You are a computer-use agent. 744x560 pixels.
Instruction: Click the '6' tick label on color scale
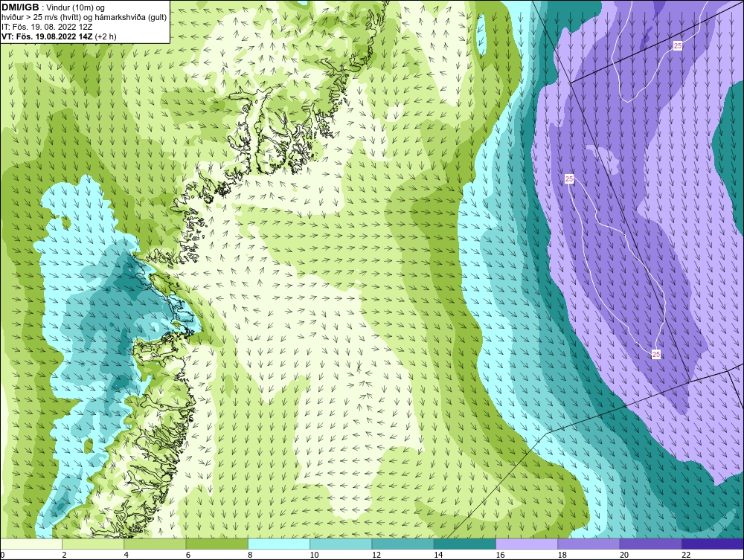tap(188, 556)
